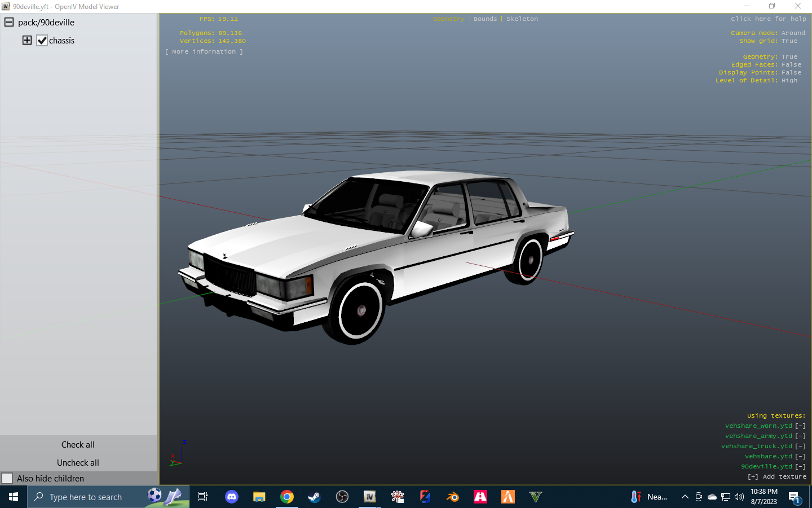Open Discord from the taskbar
Screen dimensions: 812x508
[232, 497]
